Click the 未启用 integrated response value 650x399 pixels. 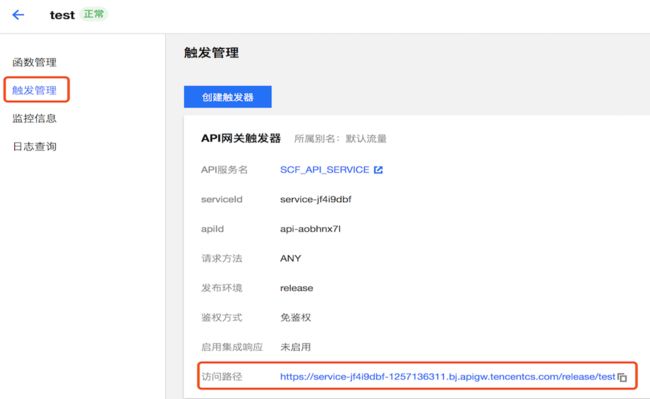coord(296,347)
